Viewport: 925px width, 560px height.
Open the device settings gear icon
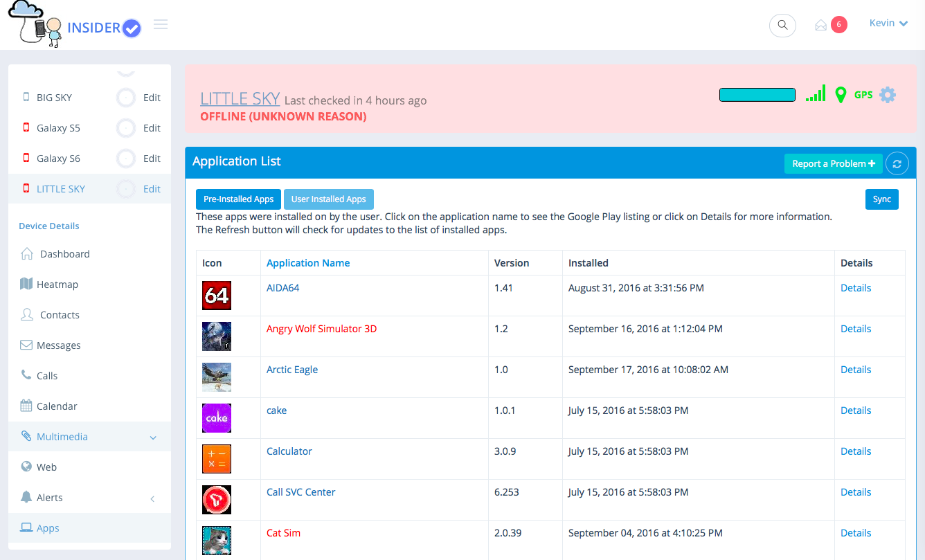click(x=888, y=95)
